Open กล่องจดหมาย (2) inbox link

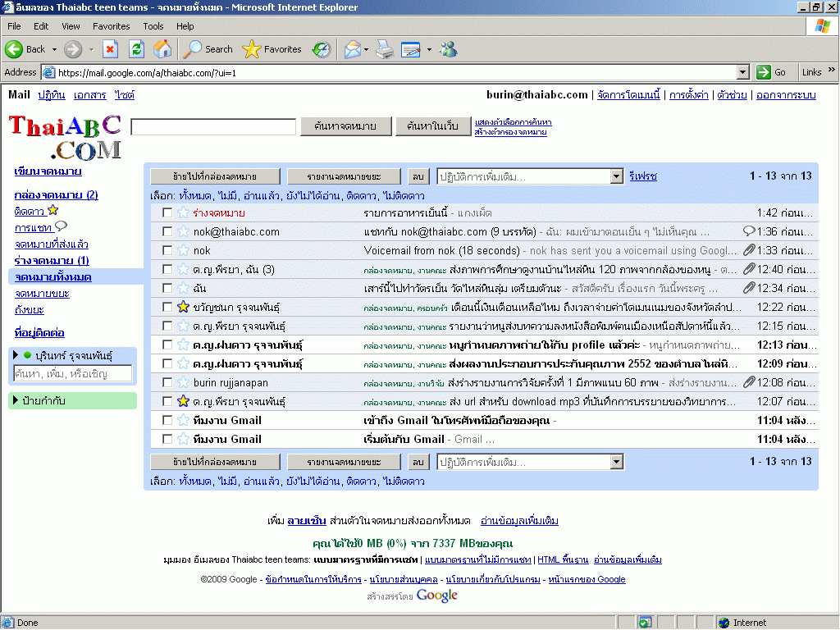(56, 195)
